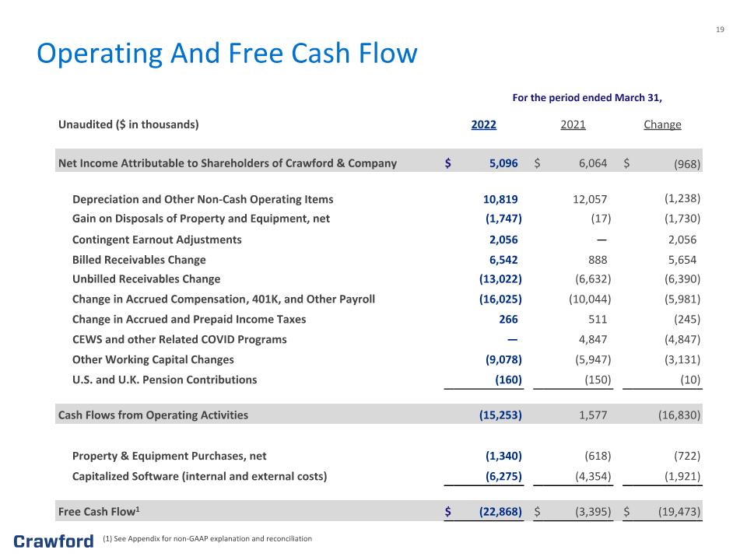
Task: Click the Operating And Free Cash Flow title
Action: tap(226, 54)
